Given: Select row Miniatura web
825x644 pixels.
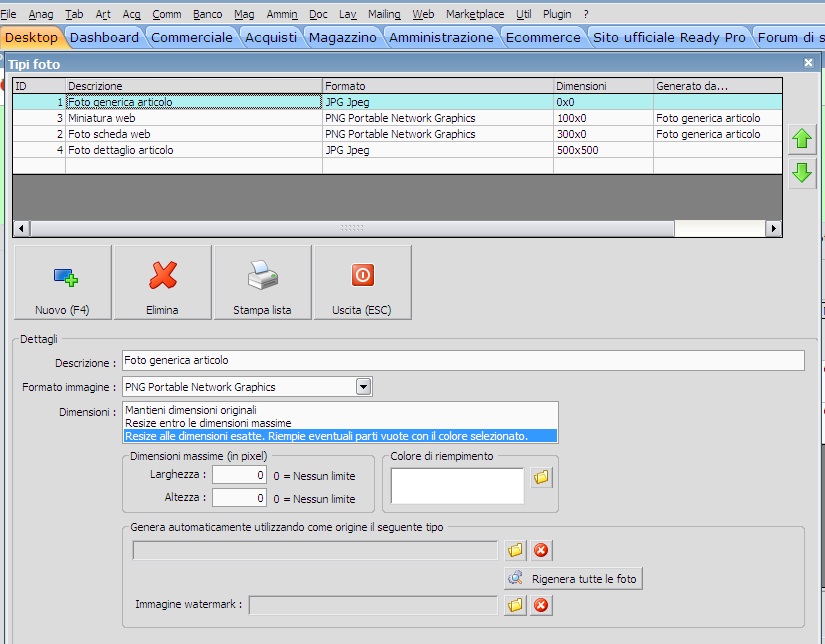Looking at the screenshot, I should pos(397,118).
